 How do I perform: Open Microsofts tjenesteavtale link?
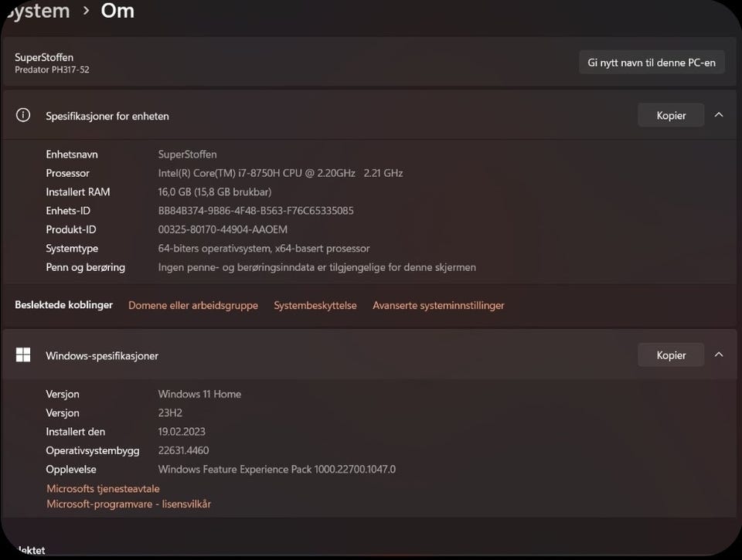point(103,489)
